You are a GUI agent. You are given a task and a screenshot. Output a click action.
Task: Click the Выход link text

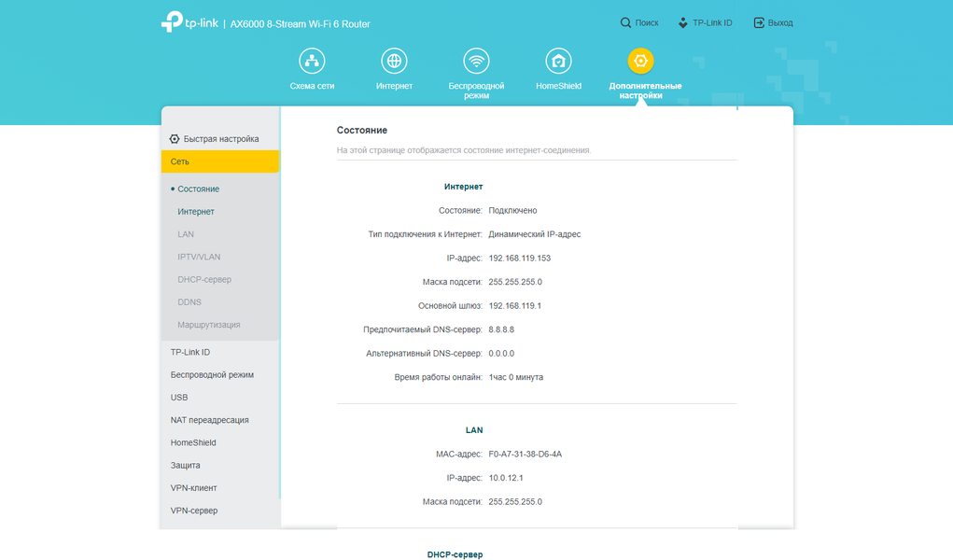[x=780, y=22]
